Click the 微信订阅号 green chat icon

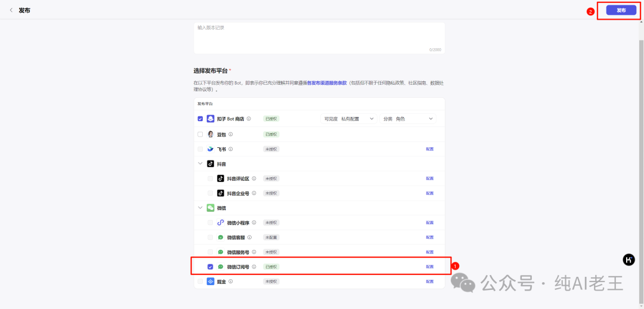[x=221, y=267]
